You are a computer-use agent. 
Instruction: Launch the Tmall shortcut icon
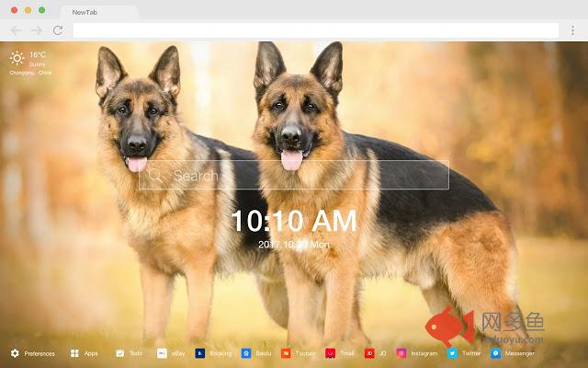[x=331, y=353]
